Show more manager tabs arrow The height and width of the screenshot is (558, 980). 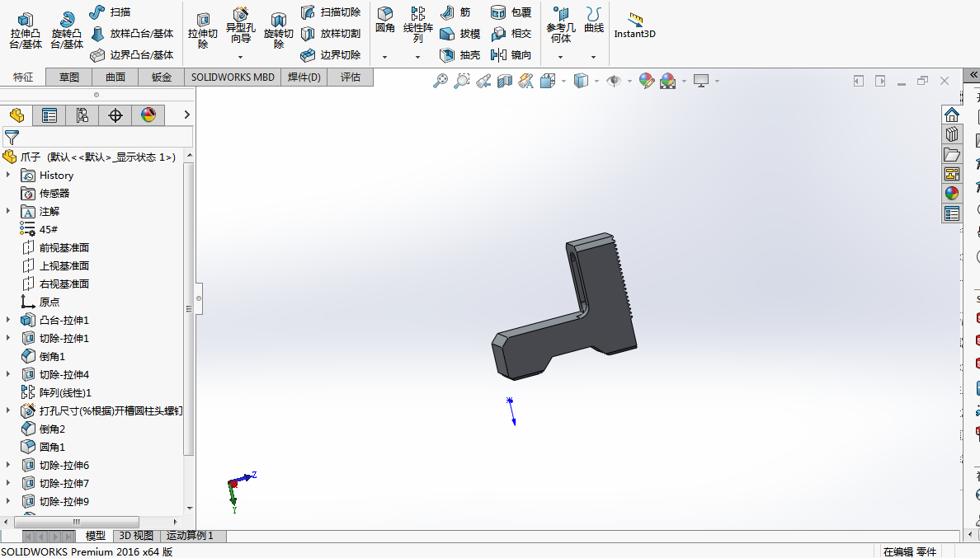pyautogui.click(x=186, y=115)
